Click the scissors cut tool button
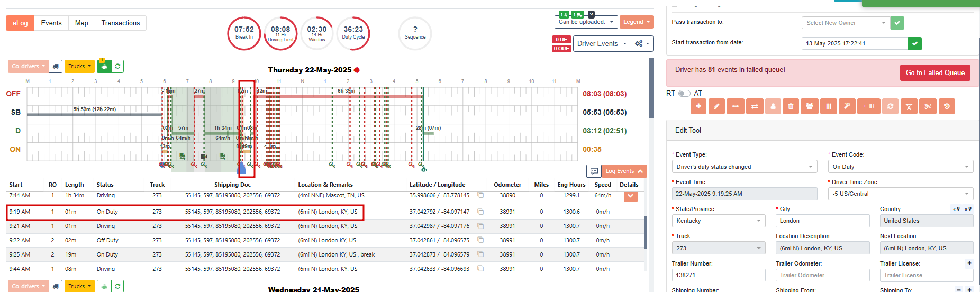This screenshot has width=980, height=292. [928, 106]
